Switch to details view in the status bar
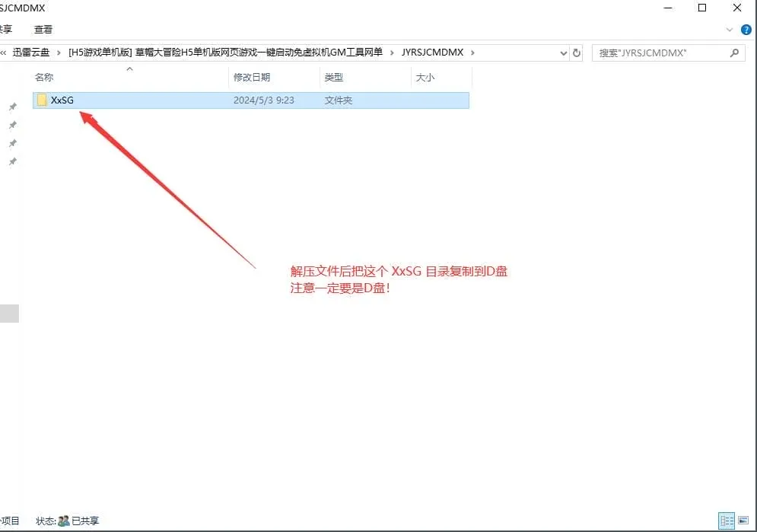The image size is (757, 532). pyautogui.click(x=727, y=521)
